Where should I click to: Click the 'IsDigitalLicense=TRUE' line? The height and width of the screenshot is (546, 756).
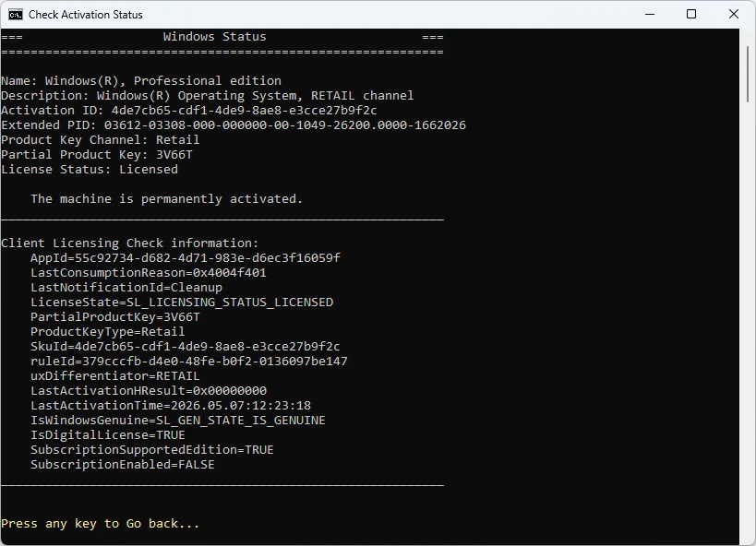[107, 435]
